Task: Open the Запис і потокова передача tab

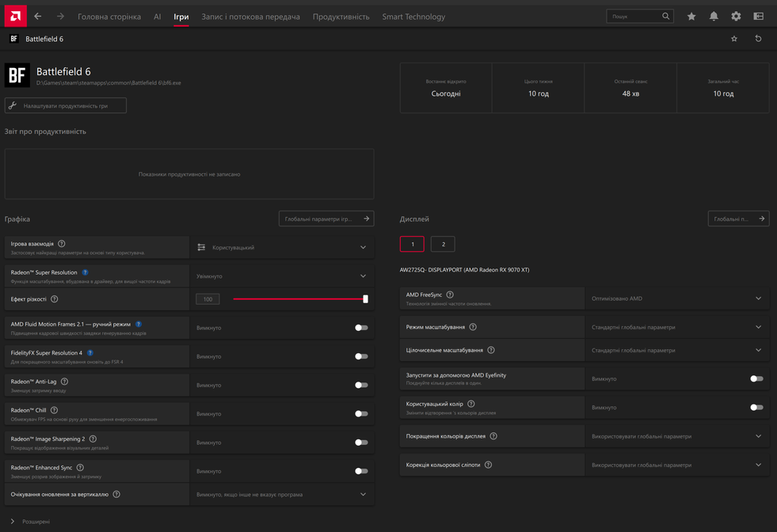Action: point(250,17)
